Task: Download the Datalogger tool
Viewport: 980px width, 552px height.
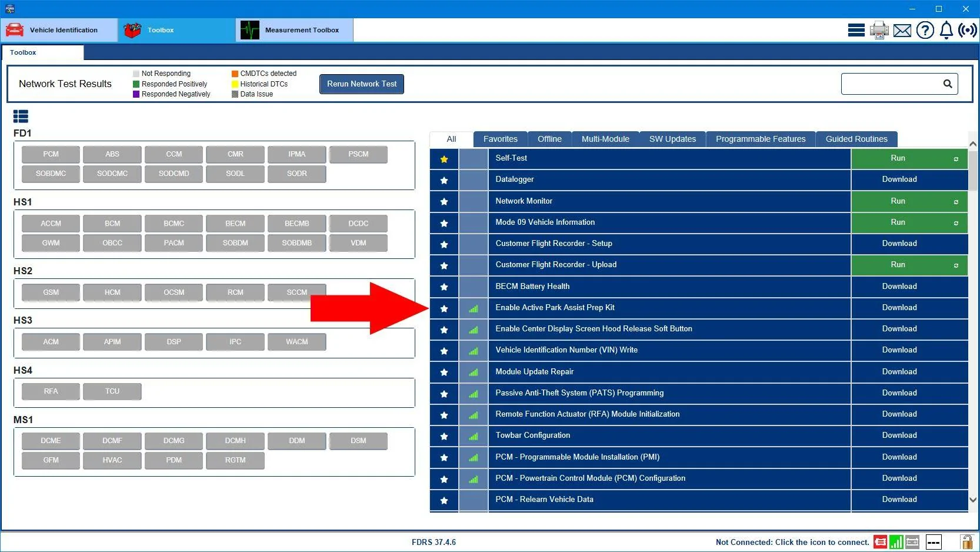Action: [909, 179]
